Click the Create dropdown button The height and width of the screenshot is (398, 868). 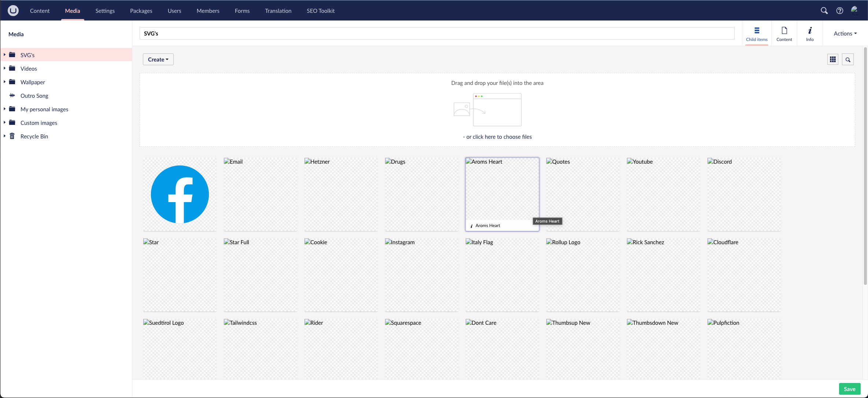pyautogui.click(x=158, y=59)
